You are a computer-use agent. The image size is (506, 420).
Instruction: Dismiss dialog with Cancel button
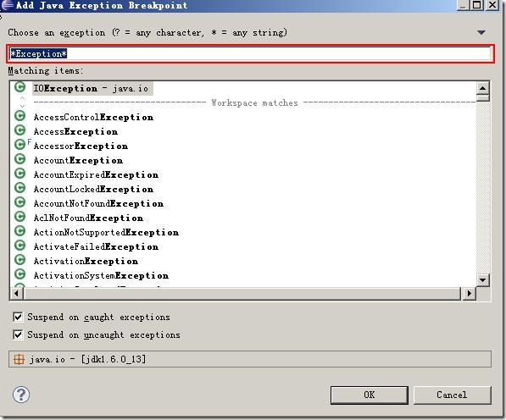pos(452,395)
